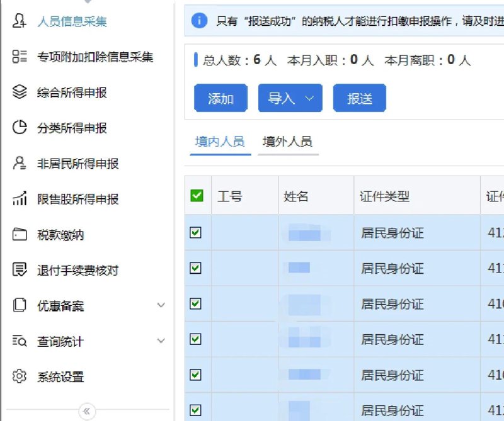The width and height of the screenshot is (504, 421).
Task: Click the 本月入职 0 人 text
Action: click(x=331, y=60)
